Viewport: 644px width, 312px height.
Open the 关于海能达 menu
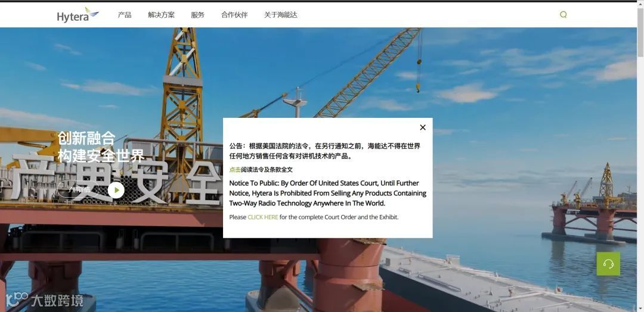[280, 15]
